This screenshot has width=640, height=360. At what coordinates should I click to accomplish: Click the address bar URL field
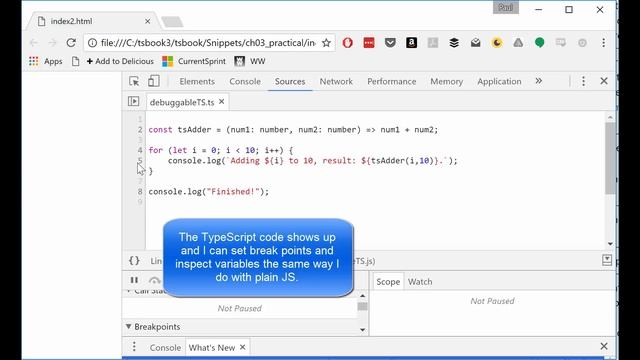coord(208,42)
